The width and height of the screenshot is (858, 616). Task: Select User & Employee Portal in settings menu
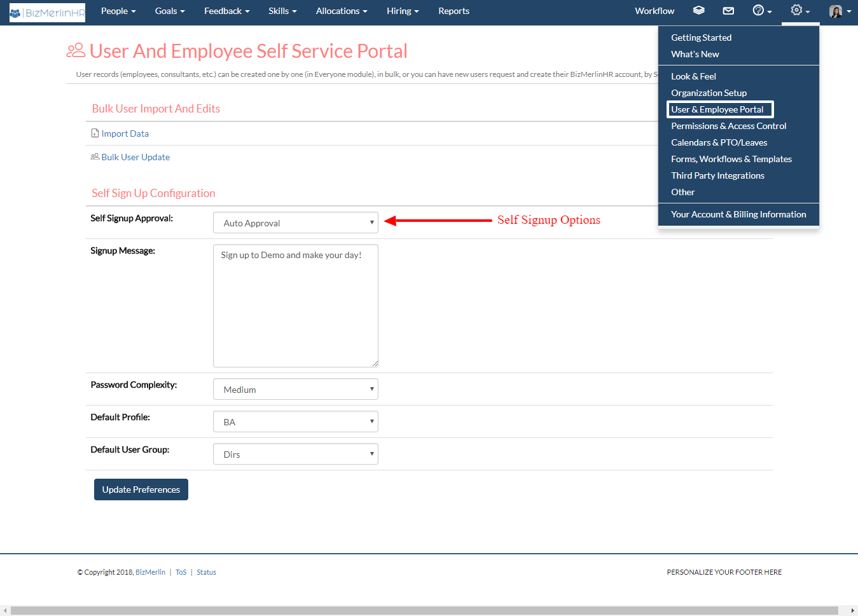click(719, 109)
